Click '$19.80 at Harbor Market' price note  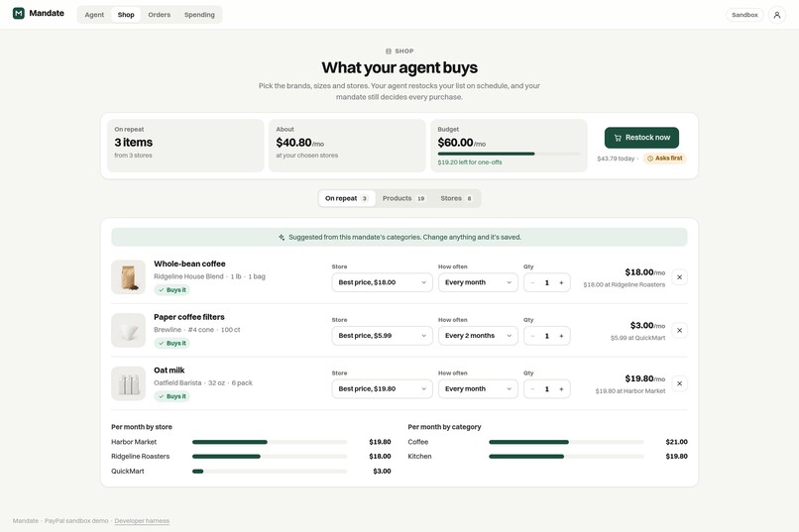pyautogui.click(x=630, y=391)
